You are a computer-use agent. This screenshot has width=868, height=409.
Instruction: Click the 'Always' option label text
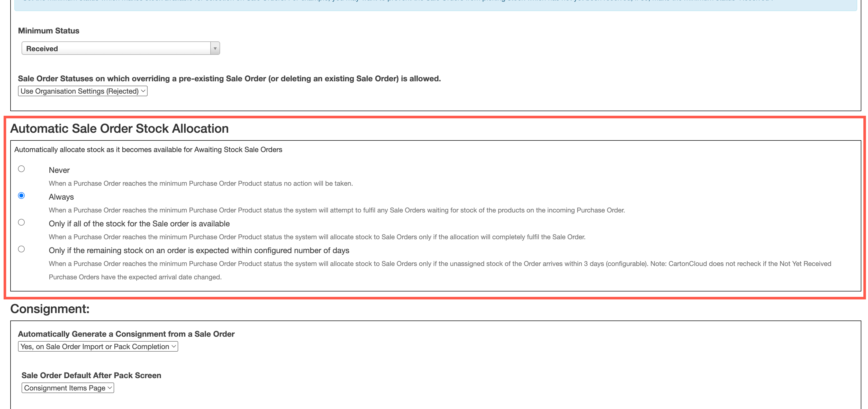[x=61, y=197]
